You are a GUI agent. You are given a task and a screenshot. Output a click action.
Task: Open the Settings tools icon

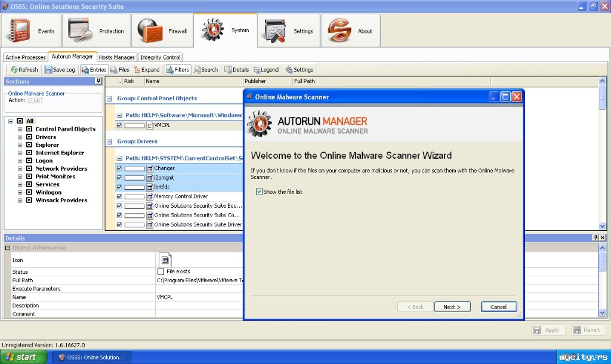coord(275,30)
